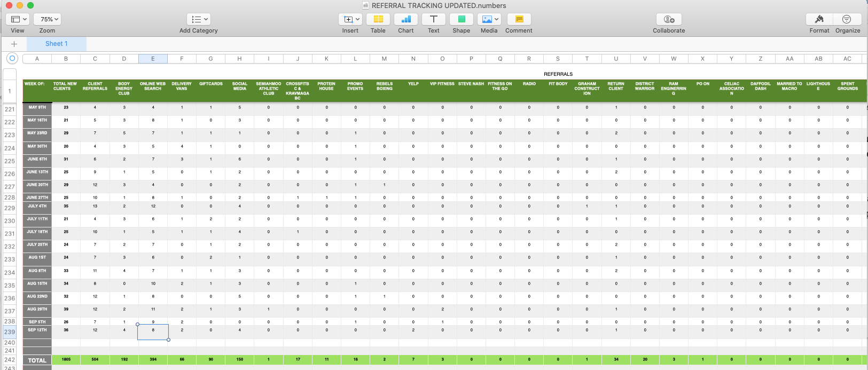
Task: Select column E header
Action: click(x=153, y=59)
